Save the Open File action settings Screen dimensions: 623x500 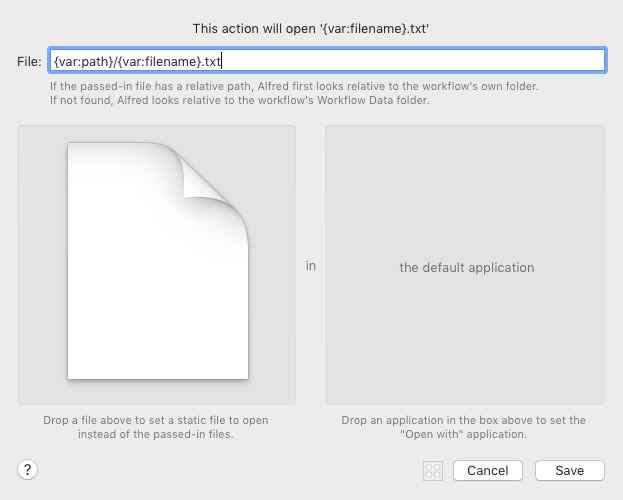(570, 471)
